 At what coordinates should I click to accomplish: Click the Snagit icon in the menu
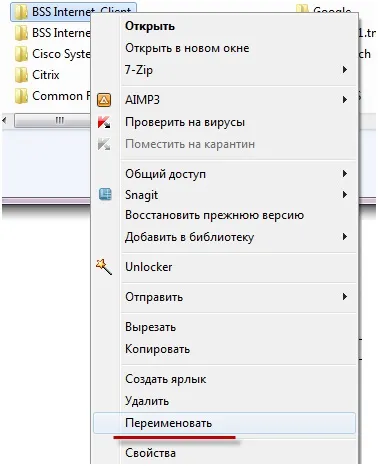point(105,194)
